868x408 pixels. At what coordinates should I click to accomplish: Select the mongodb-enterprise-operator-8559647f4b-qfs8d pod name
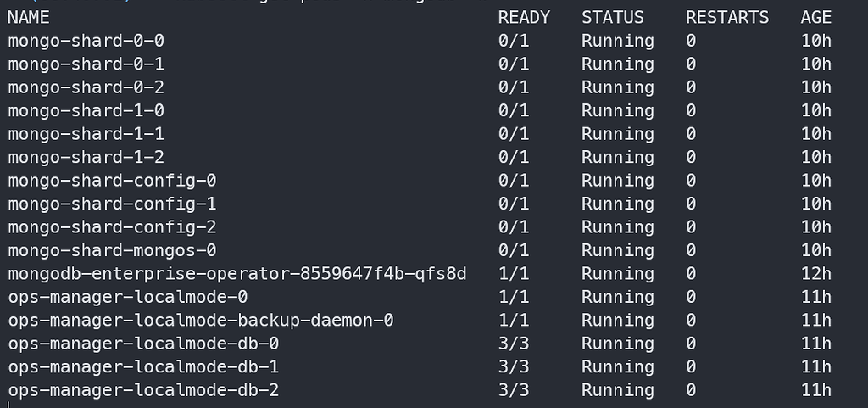tap(237, 274)
